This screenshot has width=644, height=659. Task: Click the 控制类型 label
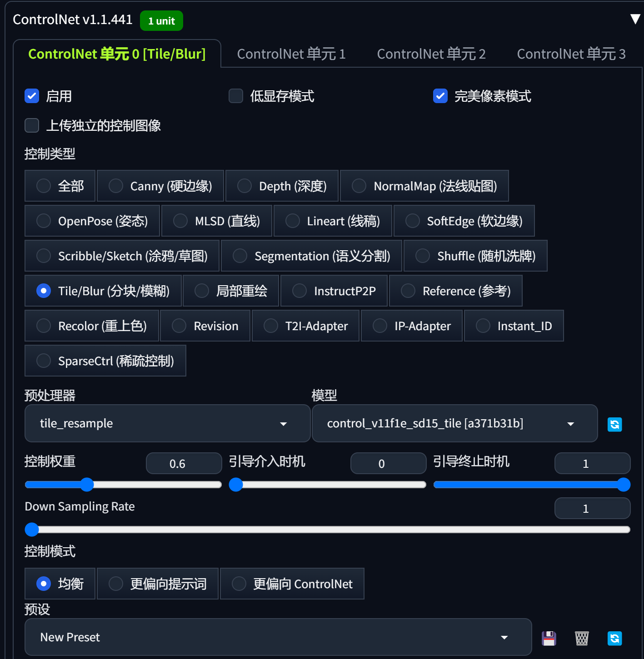[50, 154]
